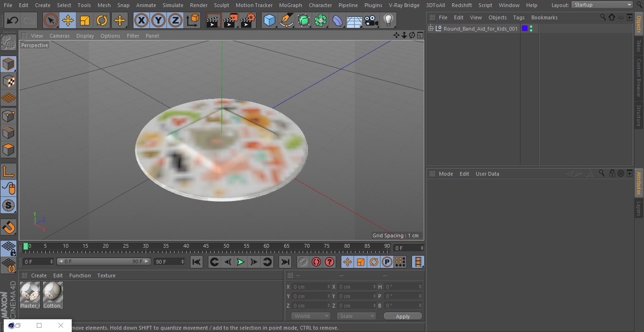Toggle object visibility dots
The height and width of the screenshot is (332, 644).
pyautogui.click(x=531, y=29)
